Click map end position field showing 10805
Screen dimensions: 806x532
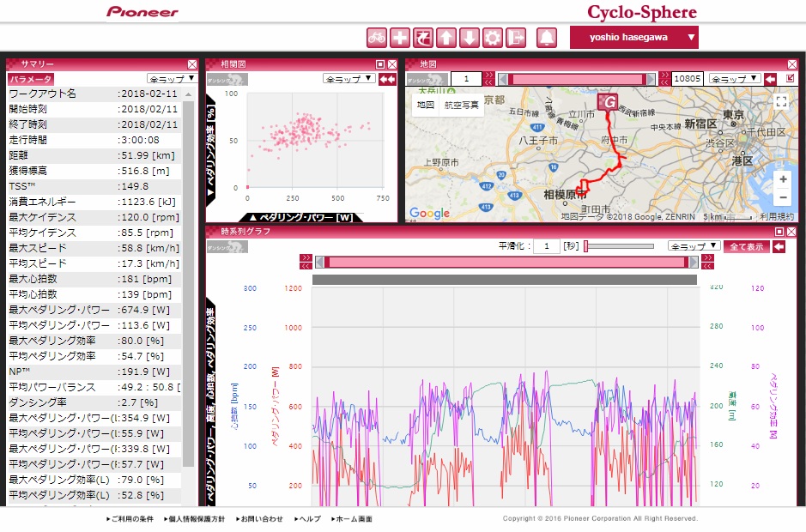click(688, 79)
